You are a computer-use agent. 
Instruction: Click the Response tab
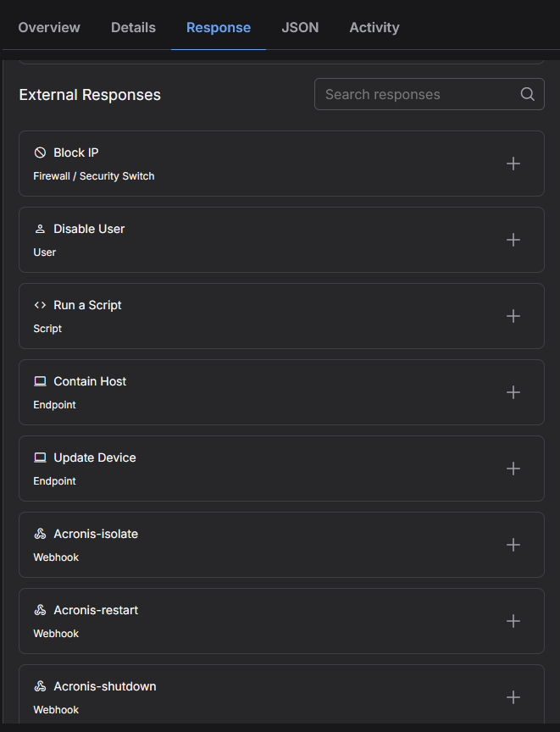point(219,28)
